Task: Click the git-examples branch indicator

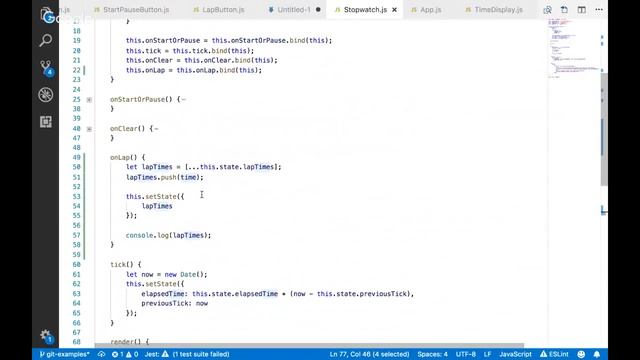Action: click(x=64, y=354)
